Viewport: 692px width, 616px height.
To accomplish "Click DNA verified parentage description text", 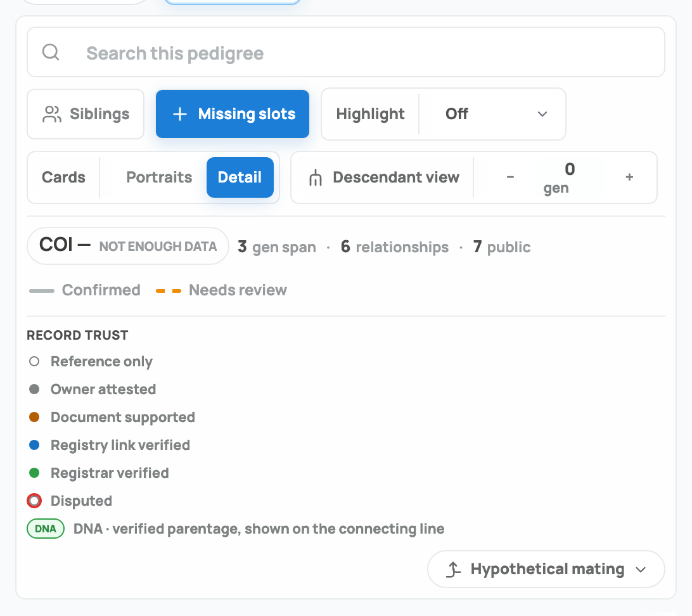I will [259, 529].
